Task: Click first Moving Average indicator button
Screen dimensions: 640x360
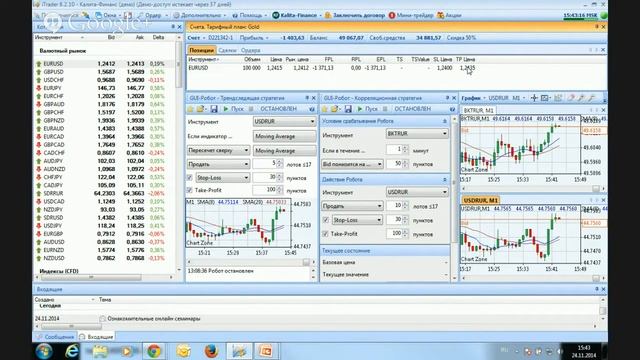Action: (x=284, y=136)
